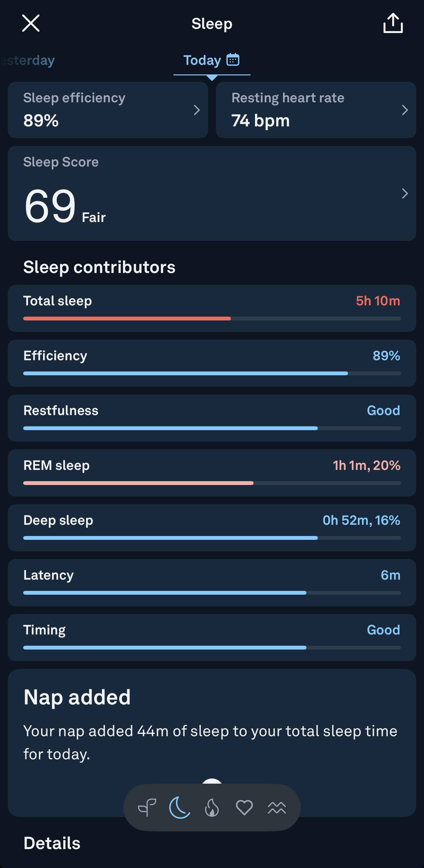This screenshot has width=424, height=868.
Task: Tap the REM sleep contributor row
Action: click(212, 472)
